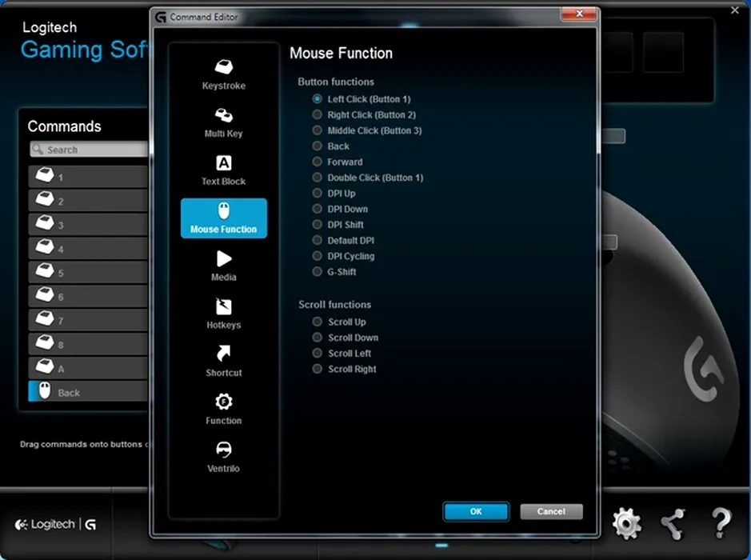Select the Hotkeys command icon
Image resolution: width=751 pixels, height=560 pixels.
tap(223, 307)
